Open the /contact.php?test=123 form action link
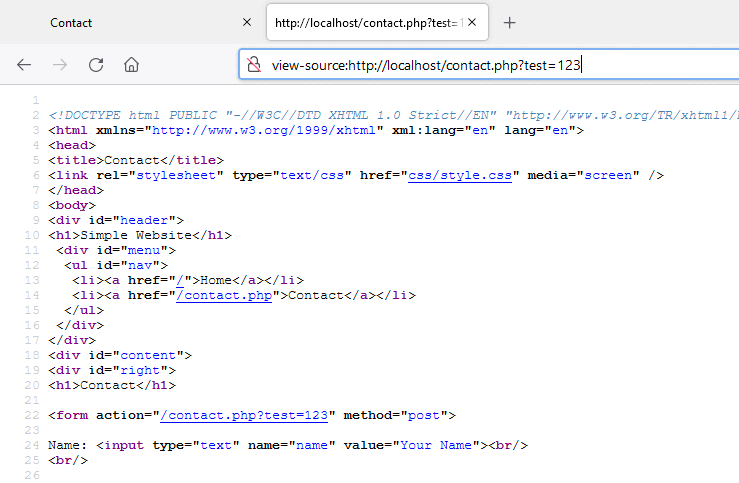This screenshot has width=739, height=483. pyautogui.click(x=251, y=415)
